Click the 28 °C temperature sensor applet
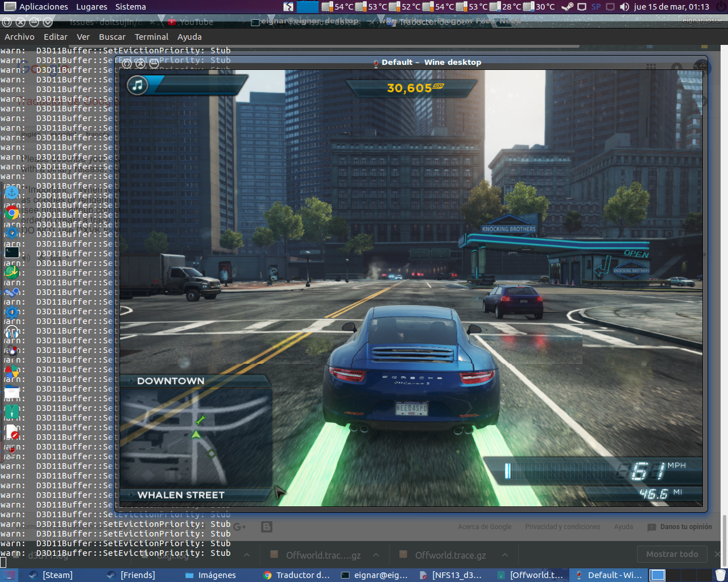The image size is (728, 582). 505,7
